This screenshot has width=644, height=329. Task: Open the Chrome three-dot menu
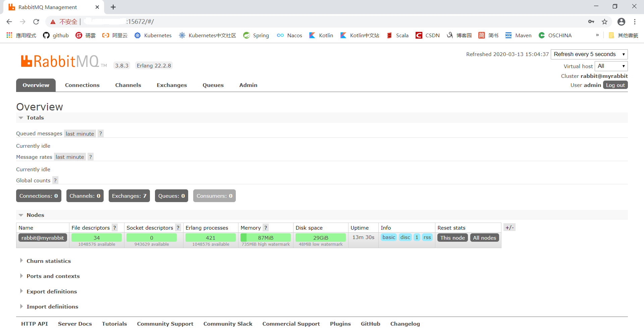635,21
